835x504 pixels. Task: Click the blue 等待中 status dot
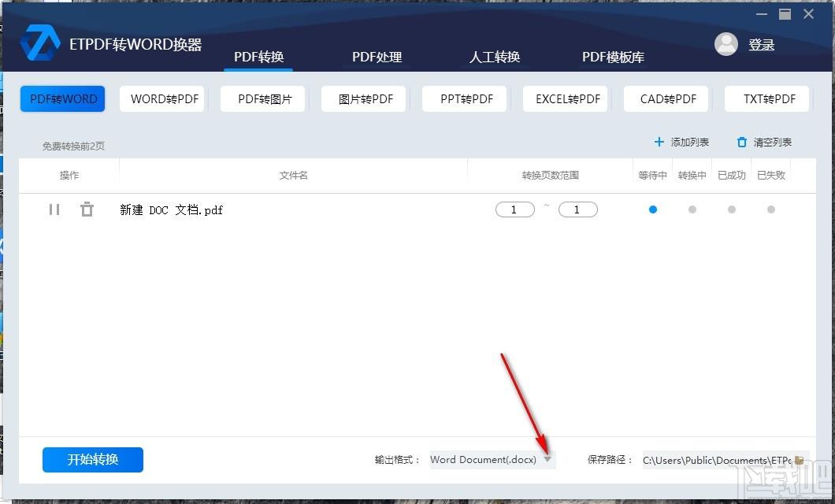[x=653, y=209]
